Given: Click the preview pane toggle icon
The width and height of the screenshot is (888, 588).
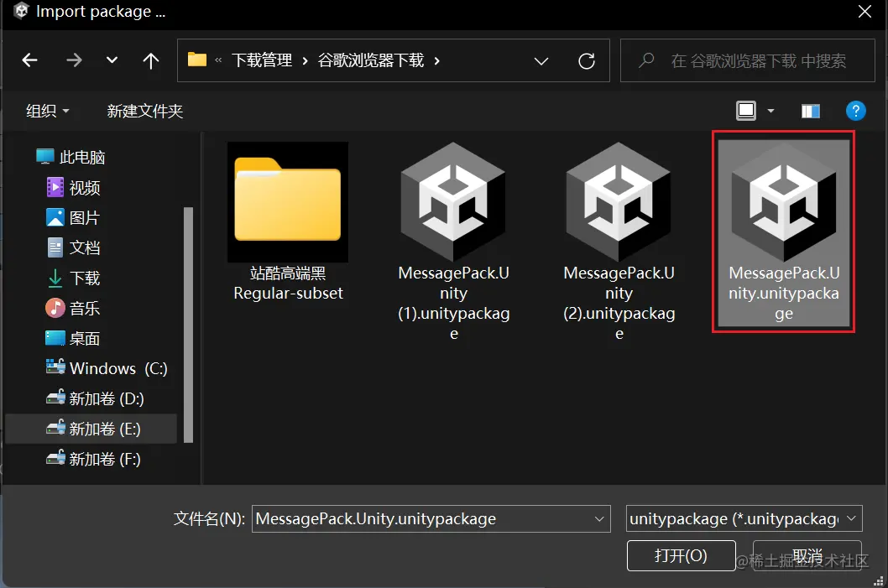Looking at the screenshot, I should click(x=810, y=110).
